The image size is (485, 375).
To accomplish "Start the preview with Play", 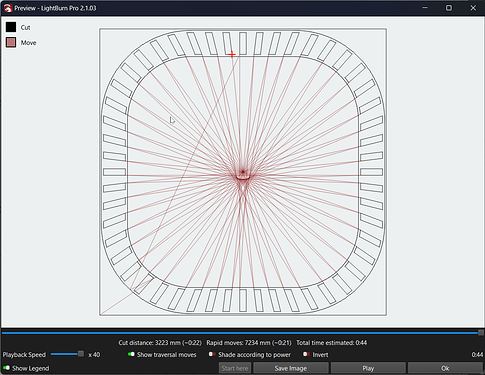I will (368, 368).
